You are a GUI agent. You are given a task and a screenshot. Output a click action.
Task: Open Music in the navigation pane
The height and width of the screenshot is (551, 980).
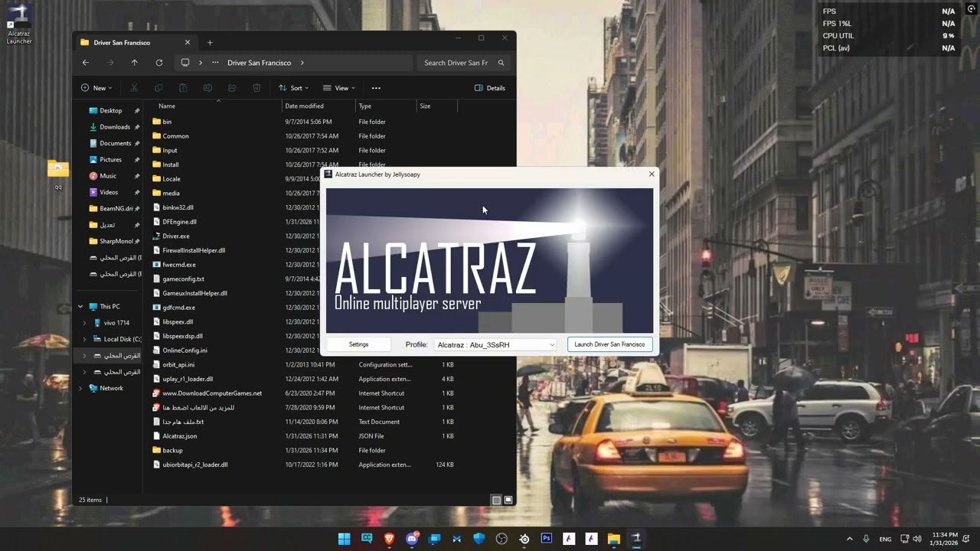pyautogui.click(x=108, y=176)
